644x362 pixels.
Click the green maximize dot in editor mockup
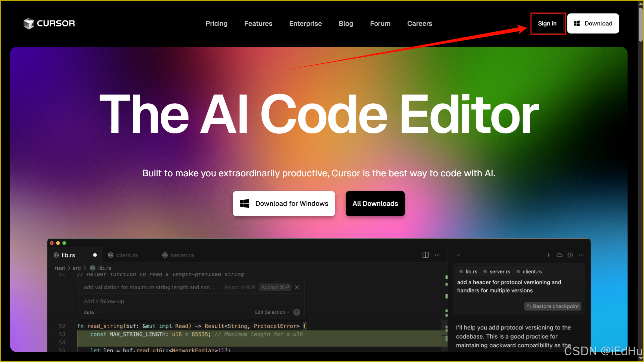click(x=64, y=243)
